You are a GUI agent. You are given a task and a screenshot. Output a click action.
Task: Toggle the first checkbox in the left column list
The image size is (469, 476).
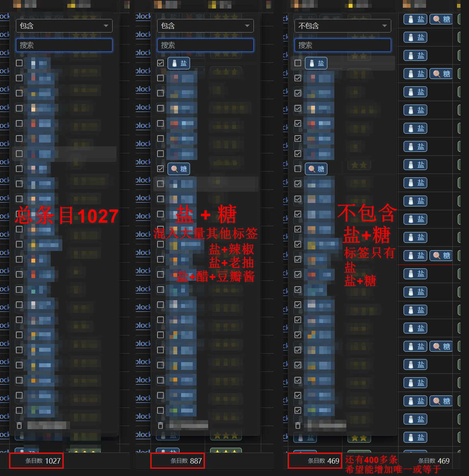click(x=19, y=63)
